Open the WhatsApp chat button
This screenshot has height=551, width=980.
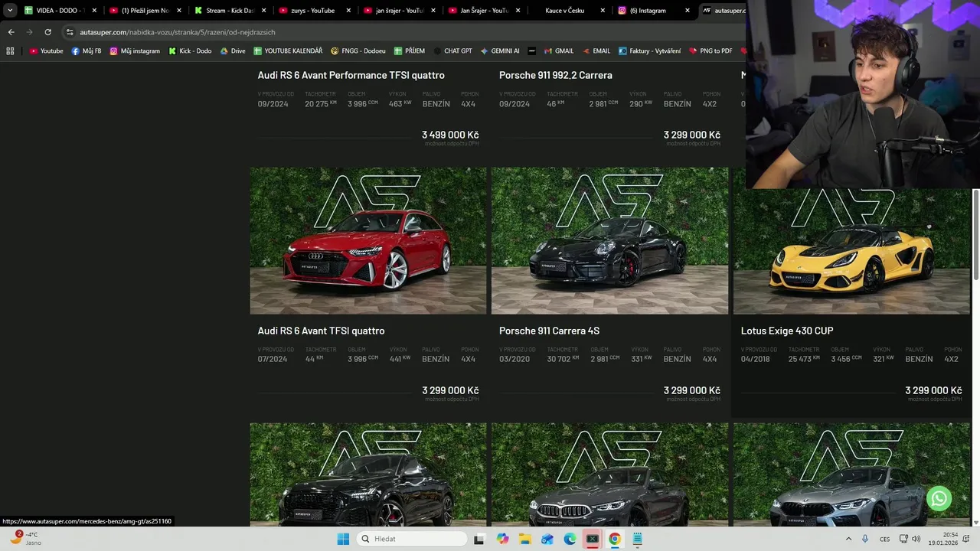[x=939, y=499]
